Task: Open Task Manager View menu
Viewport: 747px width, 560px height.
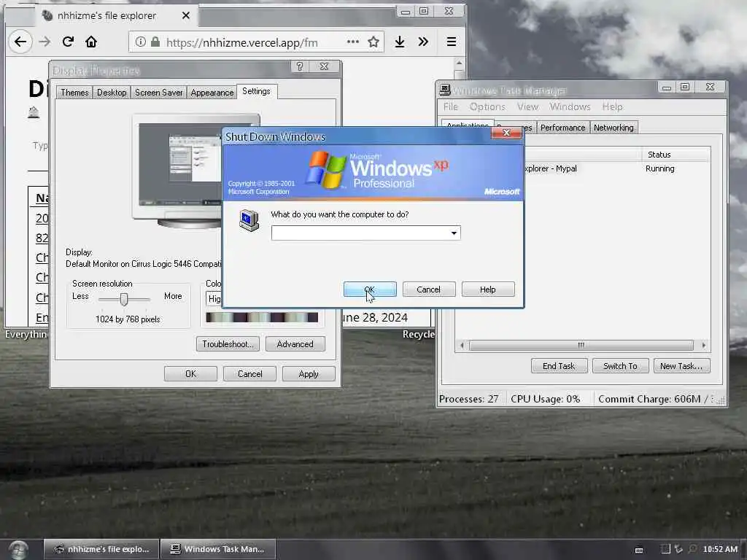Action: pyautogui.click(x=528, y=106)
